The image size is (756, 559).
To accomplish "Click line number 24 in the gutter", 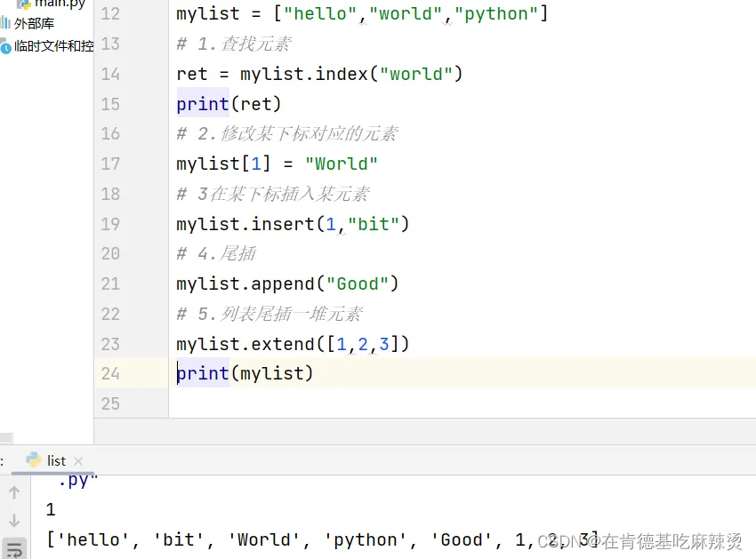I will click(x=110, y=373).
